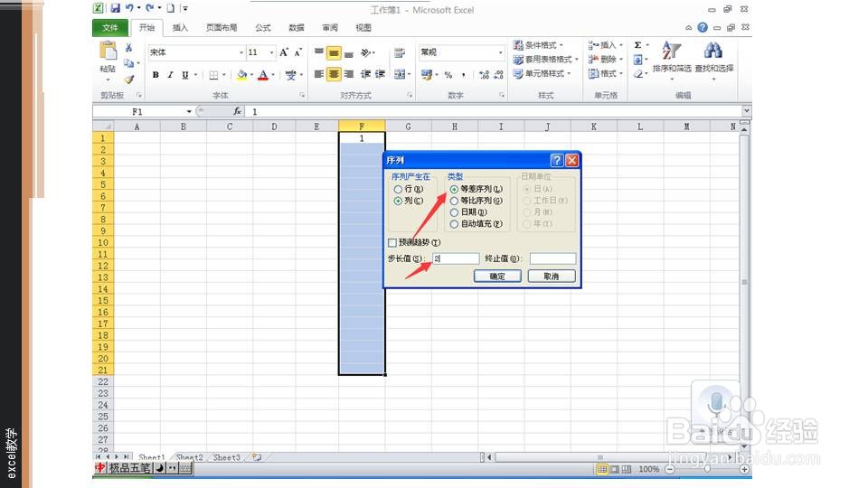Decrease font size with small A icon
868x488 pixels.
click(297, 52)
